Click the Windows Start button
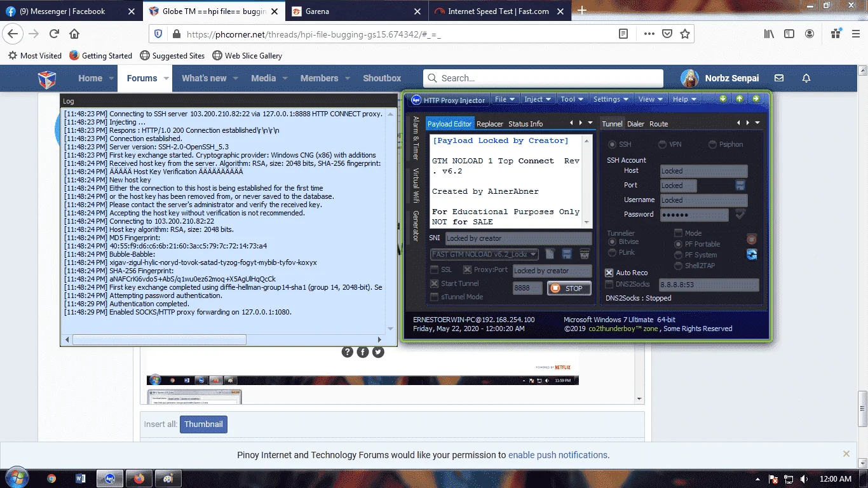The image size is (868, 488). 16,478
